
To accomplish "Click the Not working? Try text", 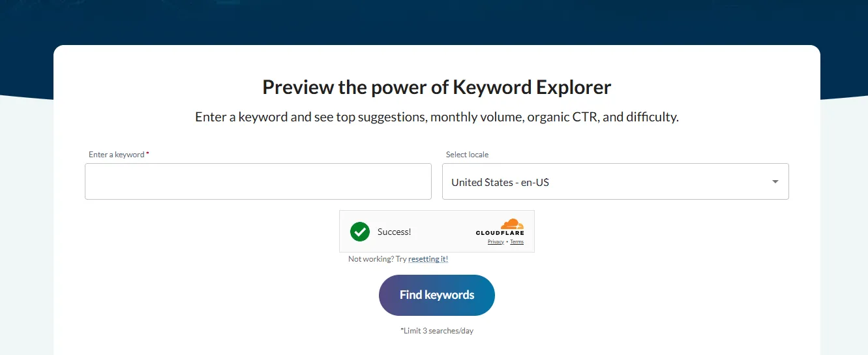I will [x=377, y=259].
